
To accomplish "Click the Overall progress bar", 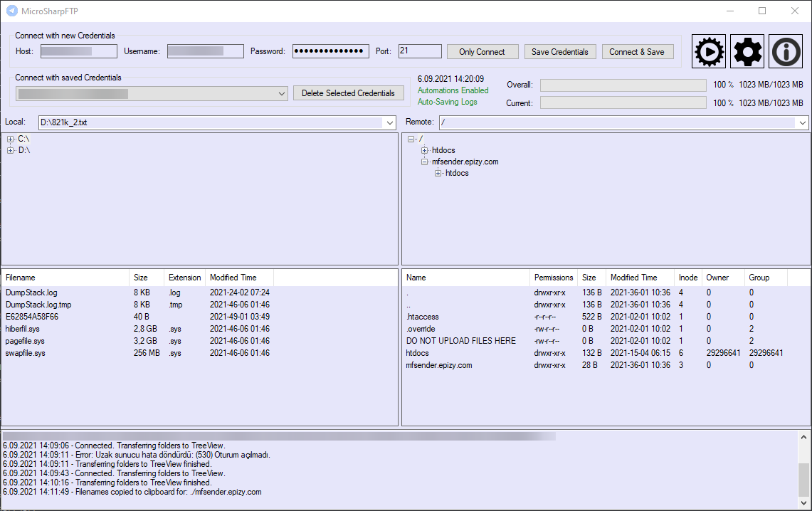I will pyautogui.click(x=623, y=85).
